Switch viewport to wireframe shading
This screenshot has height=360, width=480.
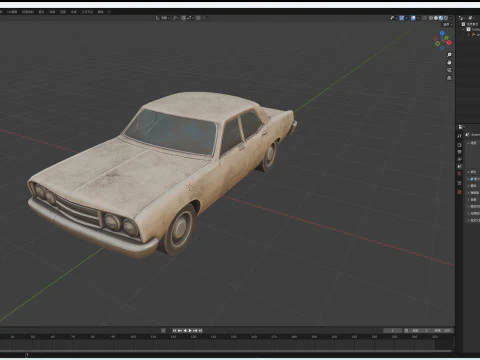click(x=431, y=18)
